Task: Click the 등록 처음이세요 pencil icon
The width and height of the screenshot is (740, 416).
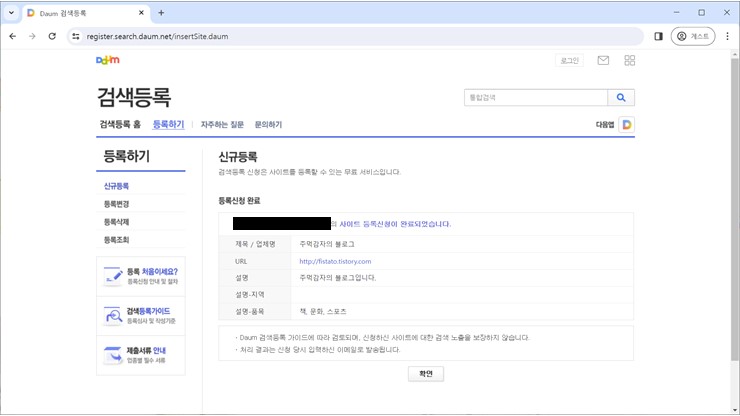Action: click(x=113, y=276)
